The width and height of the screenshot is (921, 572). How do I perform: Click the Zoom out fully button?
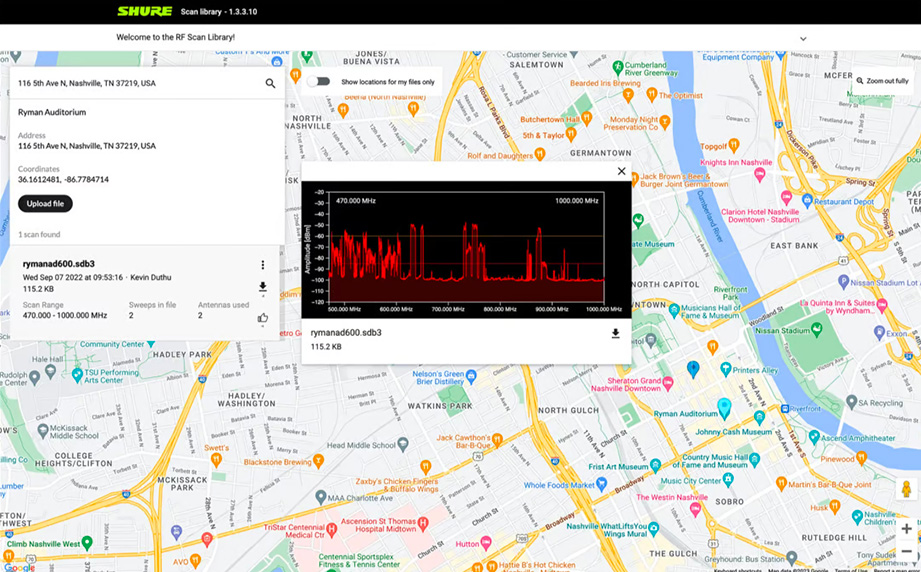point(882,81)
